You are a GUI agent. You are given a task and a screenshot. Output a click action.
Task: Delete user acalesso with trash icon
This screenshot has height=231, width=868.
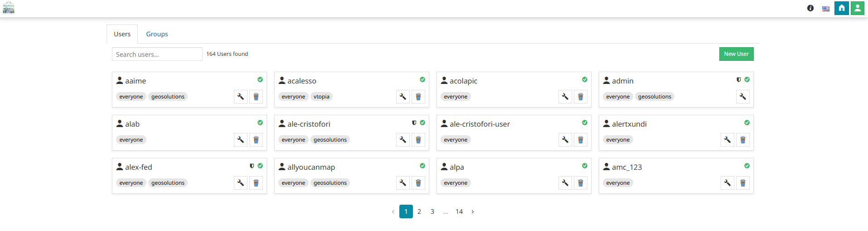[418, 97]
